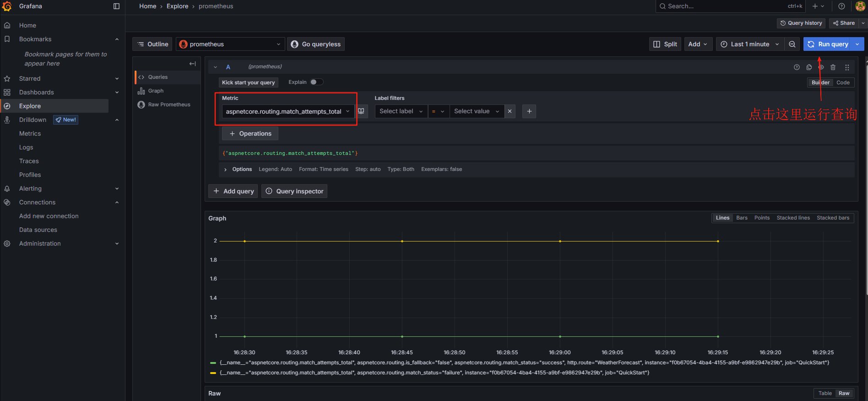
Task: Open the Metric selector dropdown
Action: click(288, 111)
